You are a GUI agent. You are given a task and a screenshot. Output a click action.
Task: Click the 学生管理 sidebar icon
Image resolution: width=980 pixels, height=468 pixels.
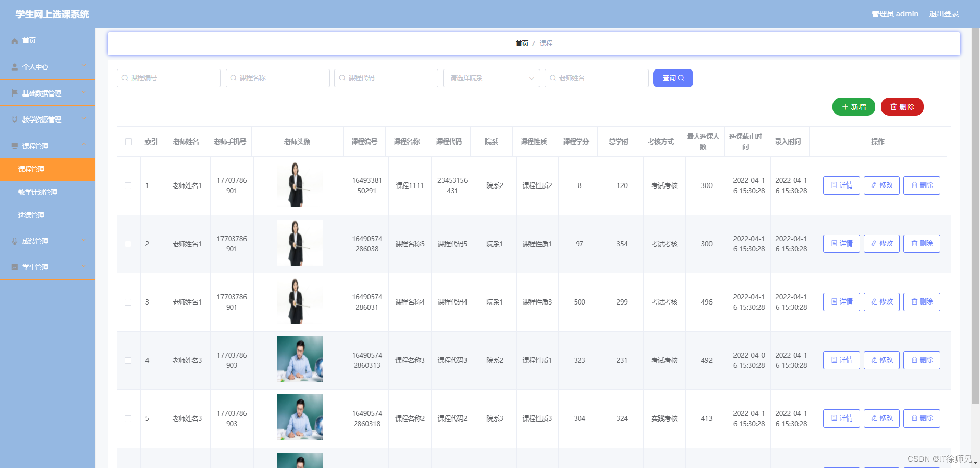(x=14, y=267)
